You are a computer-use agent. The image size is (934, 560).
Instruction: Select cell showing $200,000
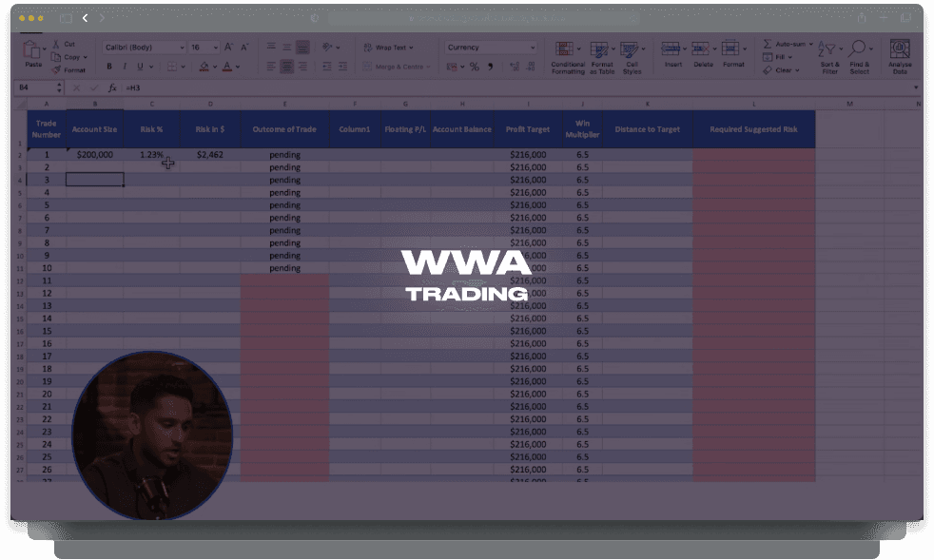coord(95,154)
